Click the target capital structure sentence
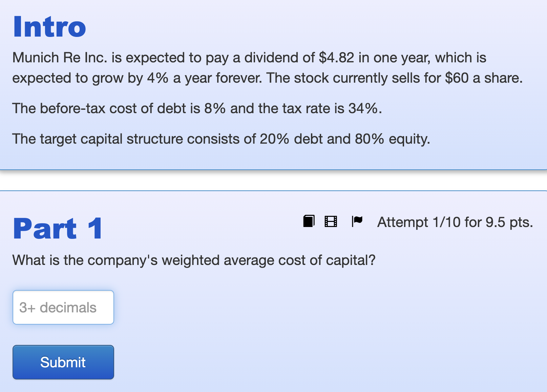Screen dimensions: 547x392 [x=221, y=139]
